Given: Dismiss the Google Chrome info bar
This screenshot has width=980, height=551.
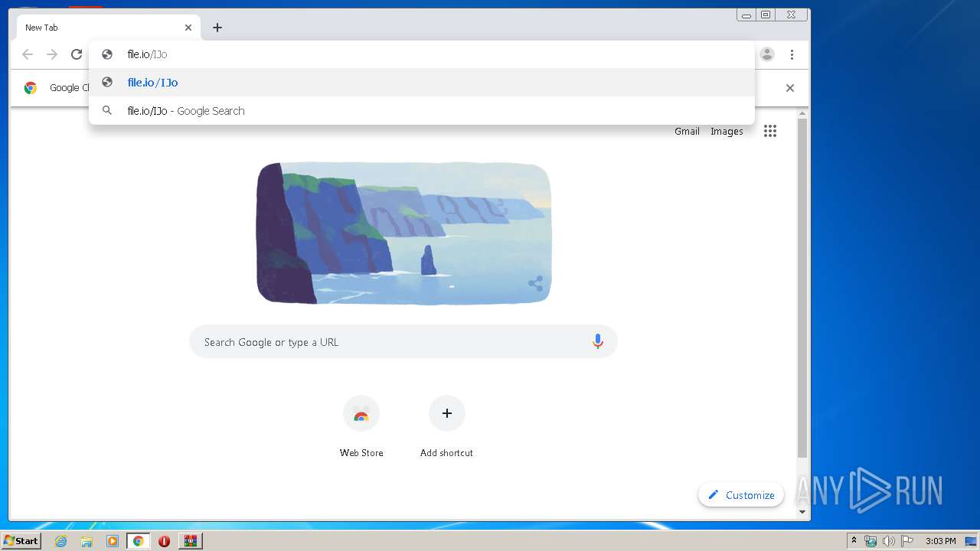Looking at the screenshot, I should (x=790, y=88).
